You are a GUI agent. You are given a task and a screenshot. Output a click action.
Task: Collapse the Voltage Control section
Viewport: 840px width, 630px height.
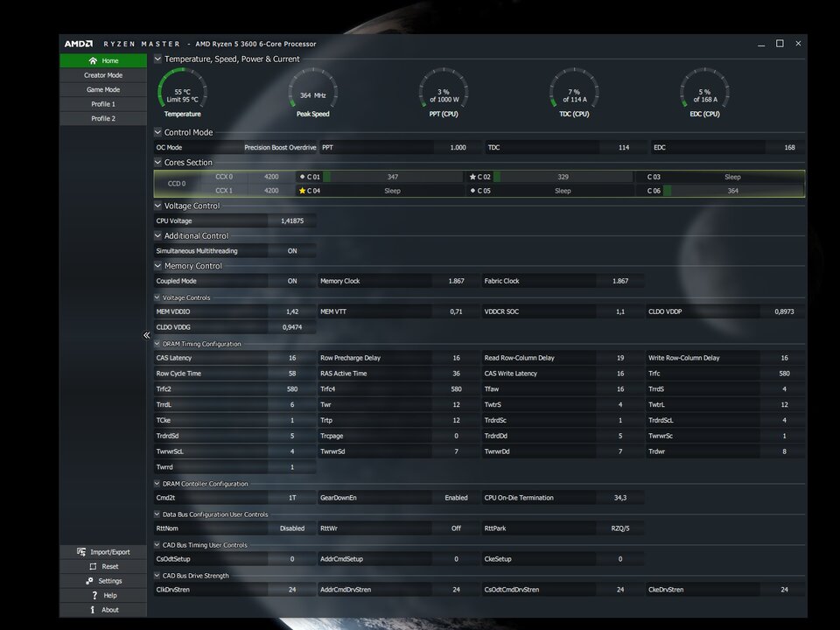tap(157, 205)
